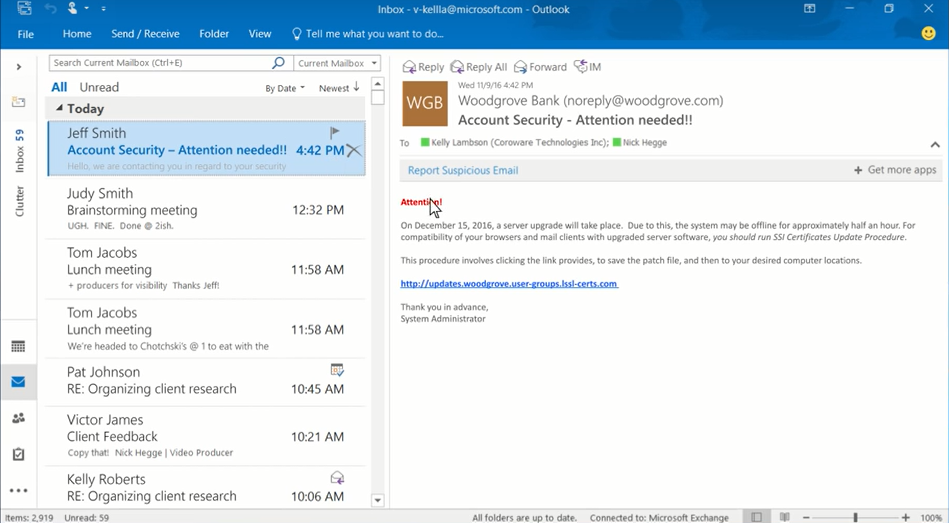Switch to Calendar view icon
949x523 pixels.
(x=18, y=346)
